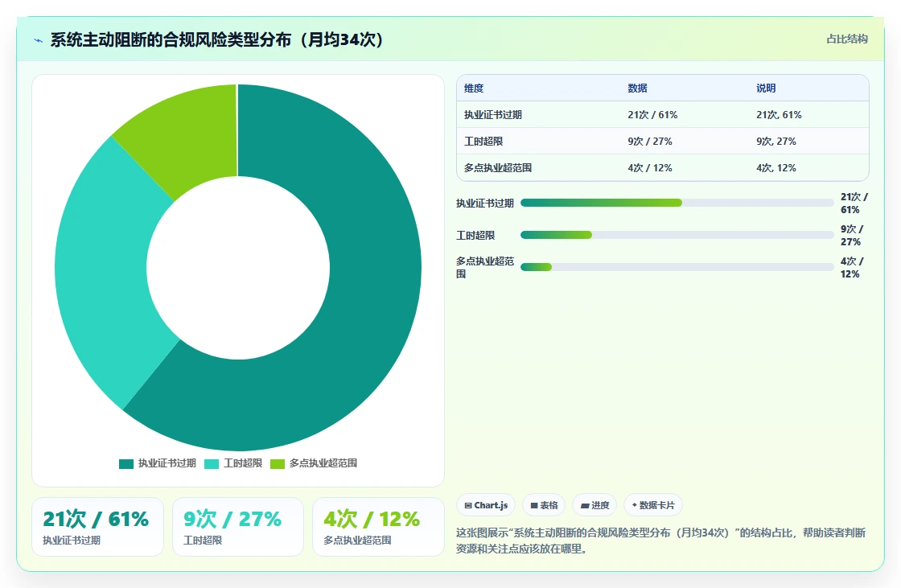The height and width of the screenshot is (588, 901).
Task: Click the 工时超限 progress bar
Action: tap(677, 235)
